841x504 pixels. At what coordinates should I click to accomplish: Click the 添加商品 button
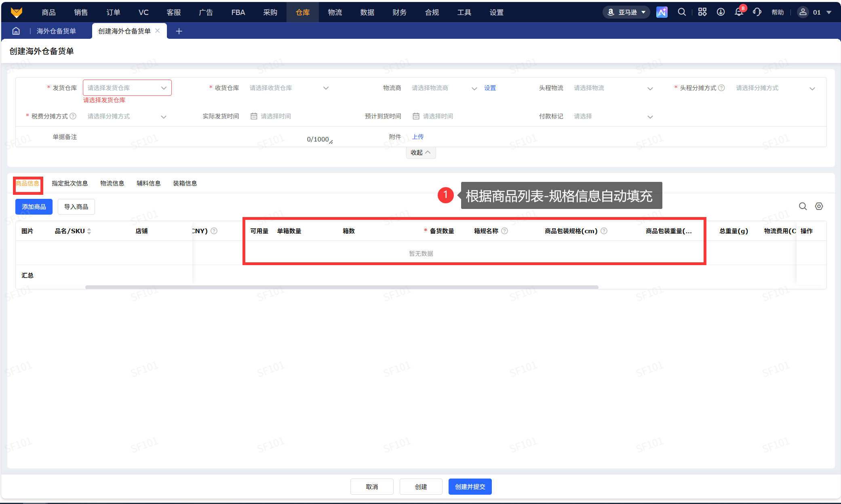[34, 207]
